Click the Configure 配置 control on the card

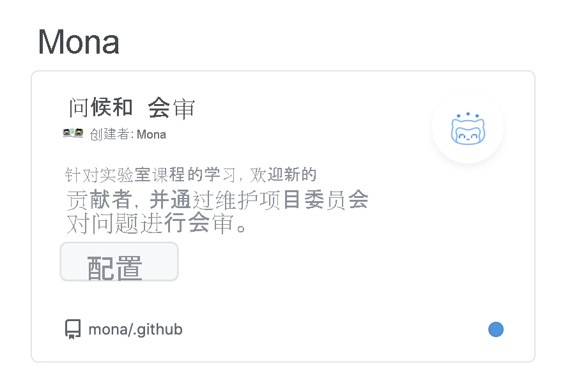(119, 261)
